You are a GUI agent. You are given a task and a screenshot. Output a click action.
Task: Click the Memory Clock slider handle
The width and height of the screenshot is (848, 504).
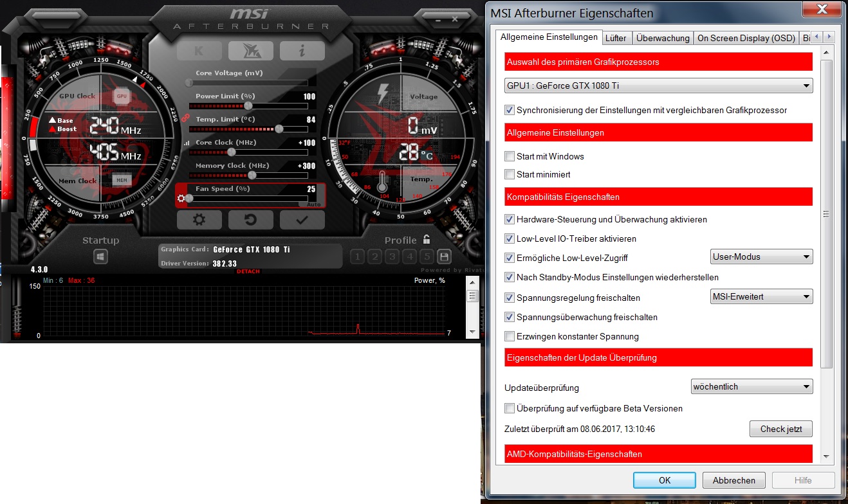coord(252,175)
